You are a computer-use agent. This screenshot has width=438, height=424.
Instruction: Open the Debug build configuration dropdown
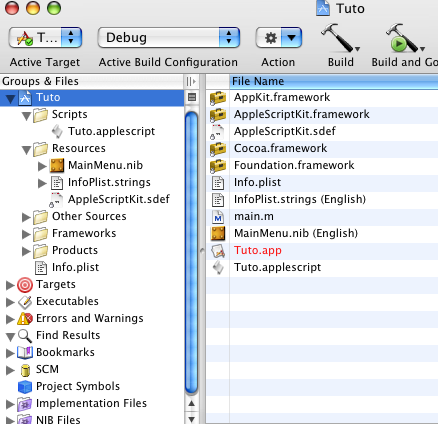(169, 37)
